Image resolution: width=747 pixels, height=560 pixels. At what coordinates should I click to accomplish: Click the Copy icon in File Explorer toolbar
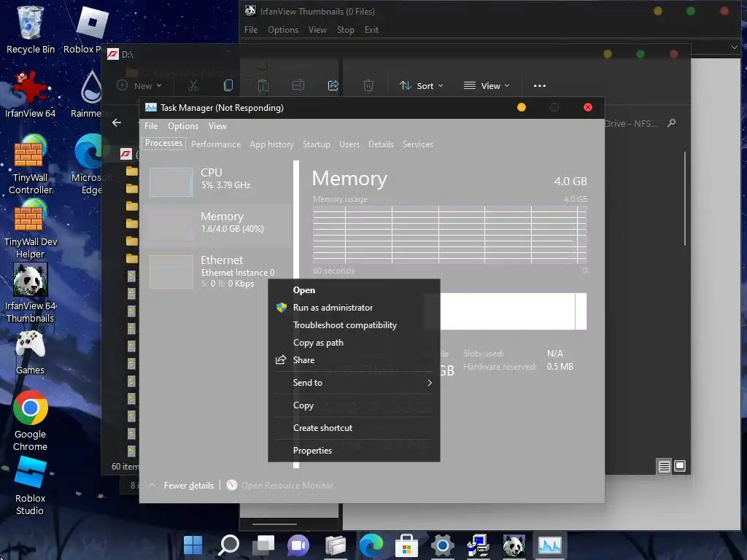tap(228, 85)
